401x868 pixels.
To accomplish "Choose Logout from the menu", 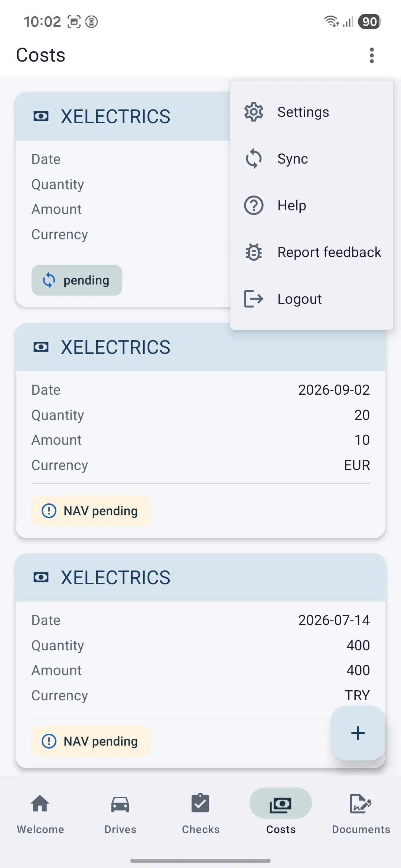I will (x=312, y=299).
